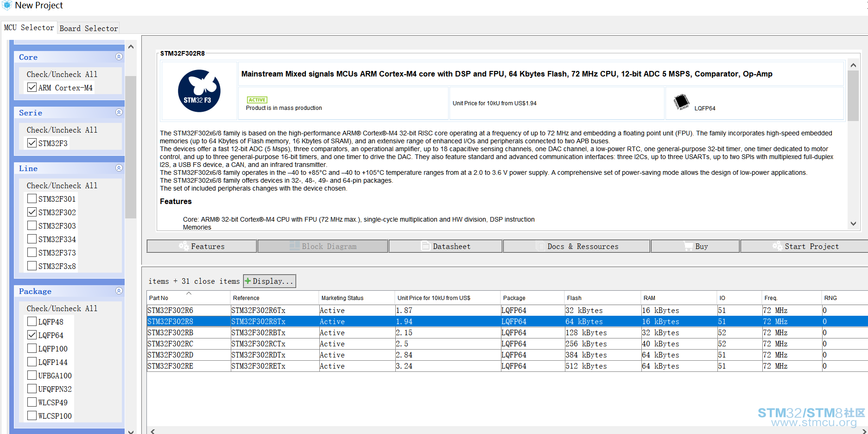Click the Start Project button
The width and height of the screenshot is (868, 434).
pos(804,246)
